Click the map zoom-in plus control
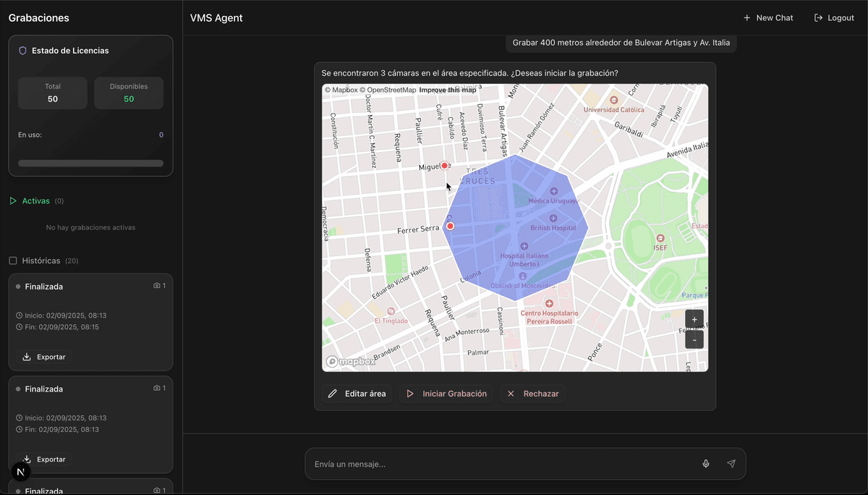 coord(694,318)
